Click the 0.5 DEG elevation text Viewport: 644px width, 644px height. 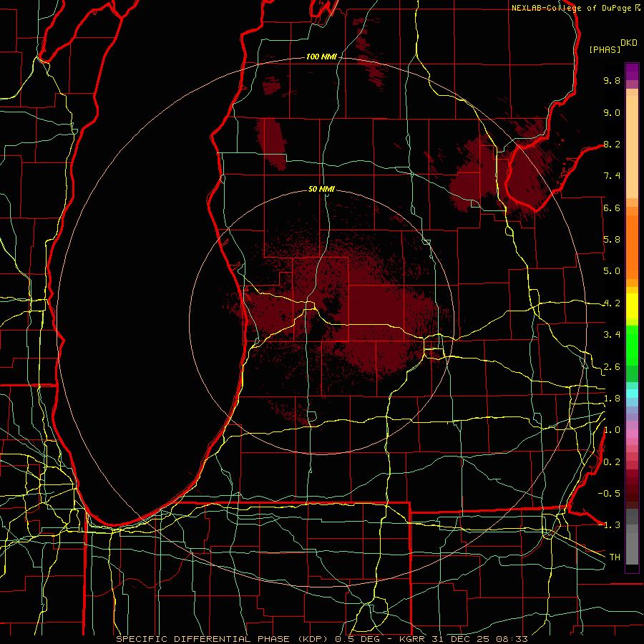coord(358,639)
